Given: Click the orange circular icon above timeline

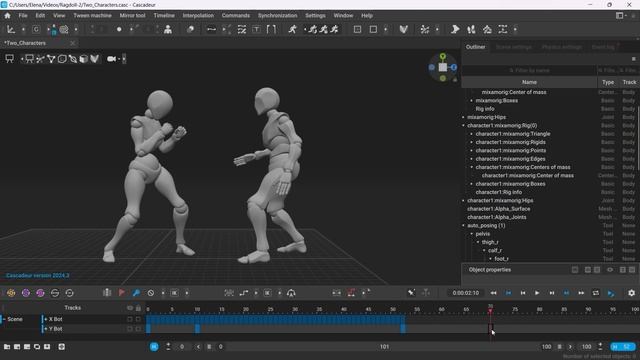Looking at the screenshot, I should click(x=11, y=293).
